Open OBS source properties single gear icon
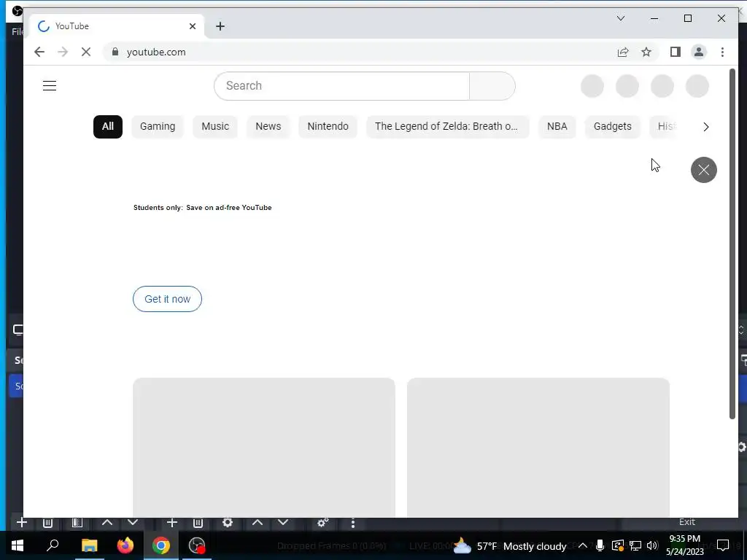 (x=228, y=522)
